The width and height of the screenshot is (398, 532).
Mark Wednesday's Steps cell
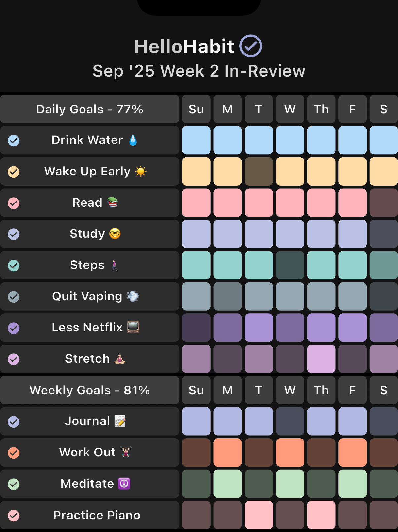coord(290,265)
